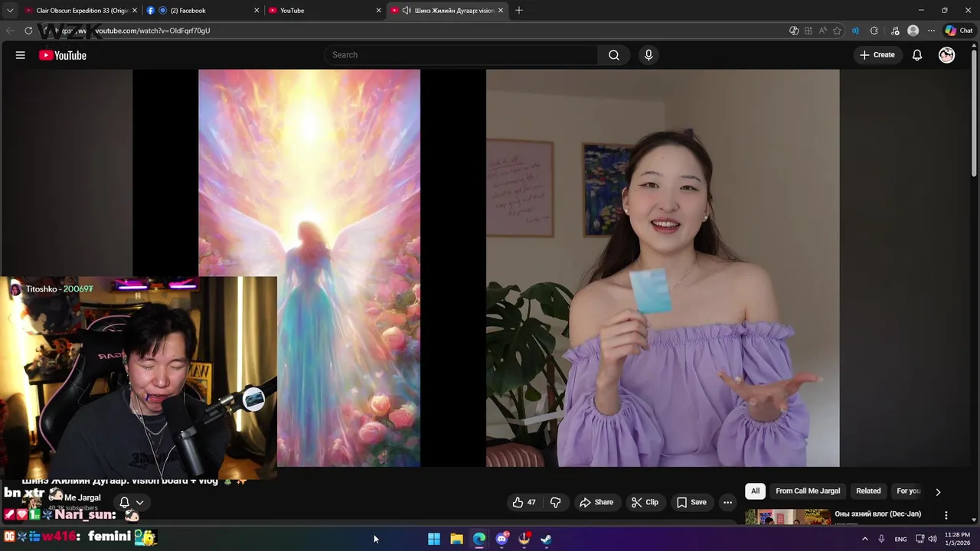
Task: Create a Clip of the video
Action: pos(645,502)
